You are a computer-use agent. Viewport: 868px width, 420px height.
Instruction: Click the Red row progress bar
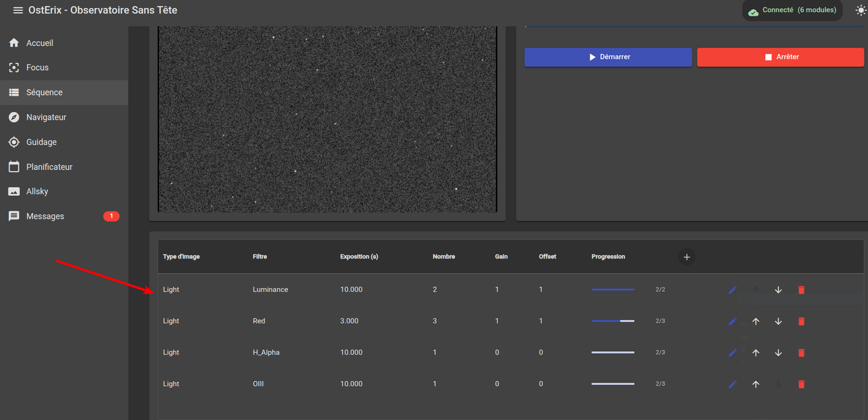point(613,321)
